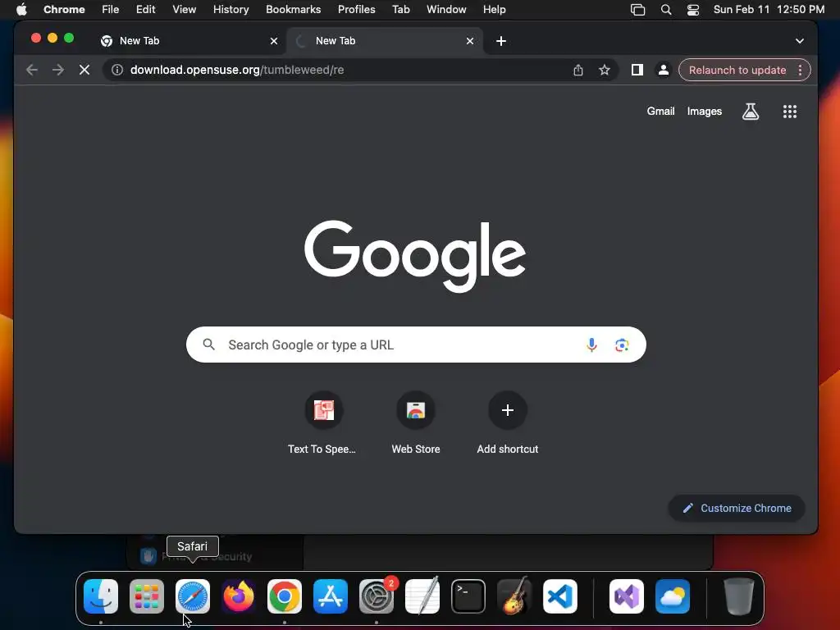Open Stage Manager windows icon in menu bar
This screenshot has width=840, height=630.
pyautogui.click(x=637, y=9)
